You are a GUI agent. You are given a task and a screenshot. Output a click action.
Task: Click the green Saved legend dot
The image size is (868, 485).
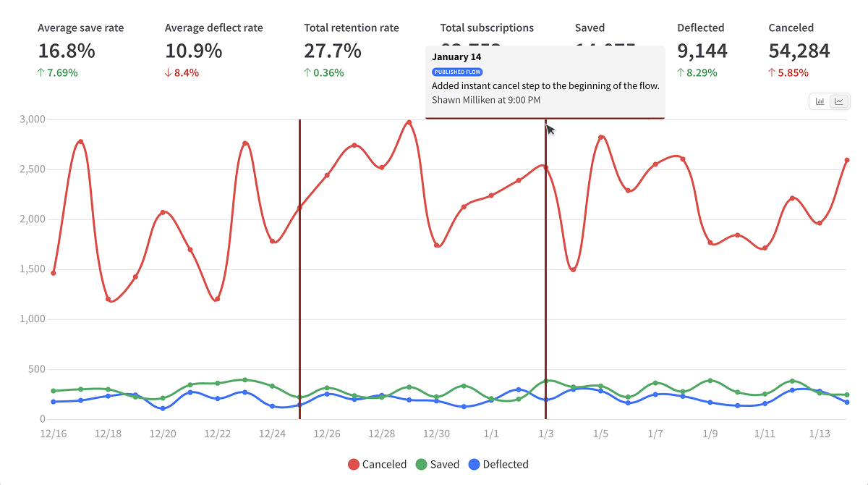[423, 464]
